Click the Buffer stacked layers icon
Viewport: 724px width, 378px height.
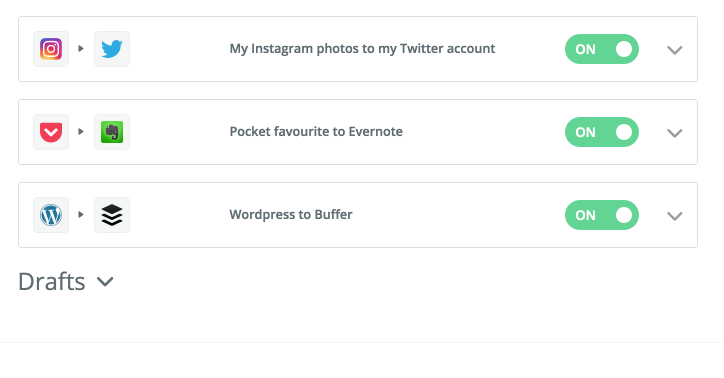point(112,215)
